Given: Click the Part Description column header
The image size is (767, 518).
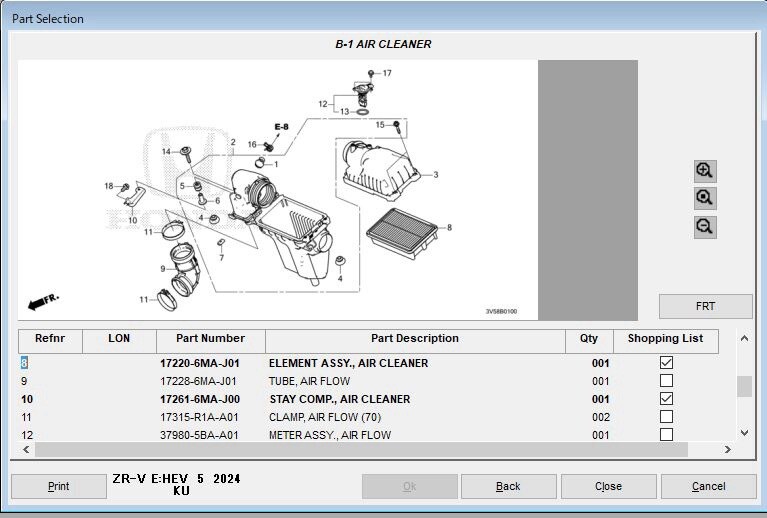Looking at the screenshot, I should tap(415, 341).
